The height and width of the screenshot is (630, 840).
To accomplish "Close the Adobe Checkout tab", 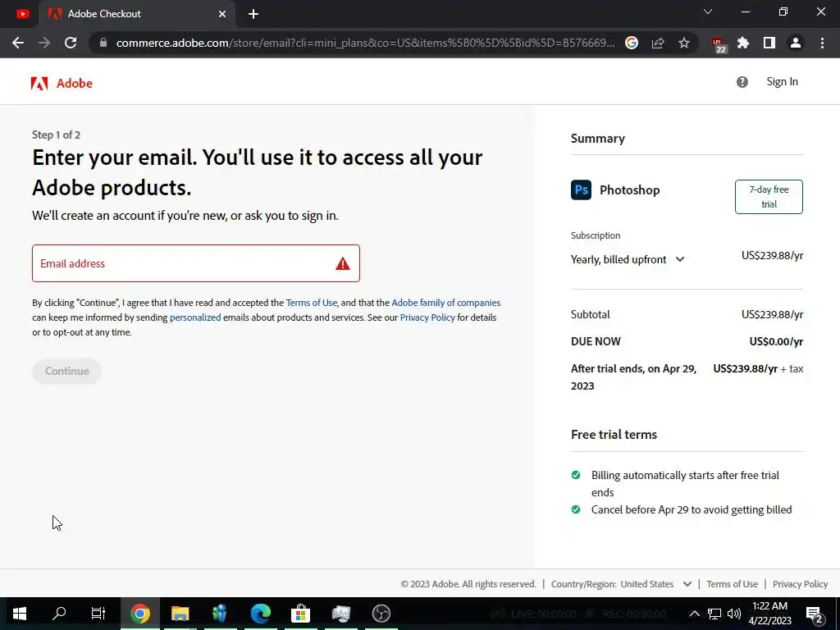I will [222, 14].
